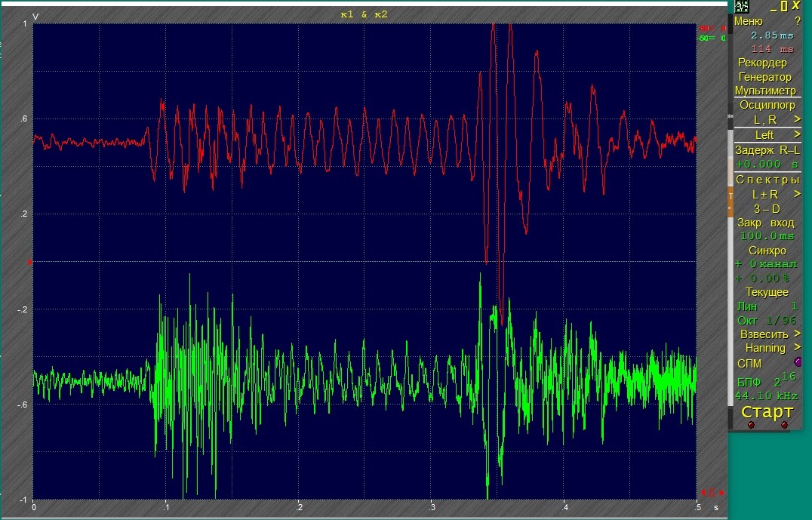
Task: Click the red channel gain indicator top-right of plot
Action: pyautogui.click(x=712, y=29)
